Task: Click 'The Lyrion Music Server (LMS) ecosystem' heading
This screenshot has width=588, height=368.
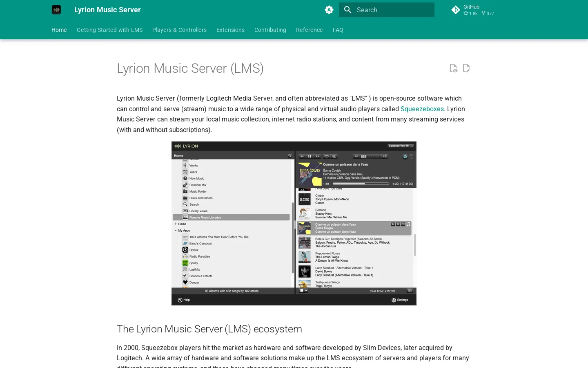Action: tap(209, 329)
